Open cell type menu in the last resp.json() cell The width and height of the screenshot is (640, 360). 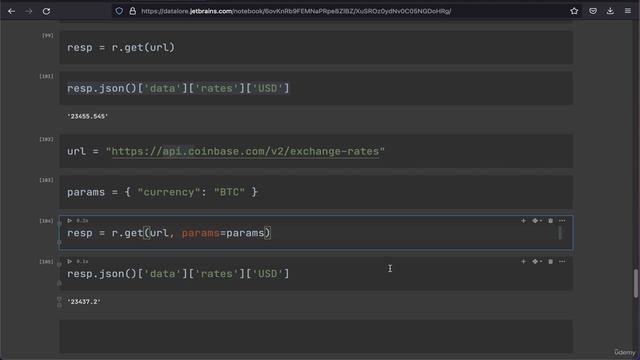coord(537,261)
